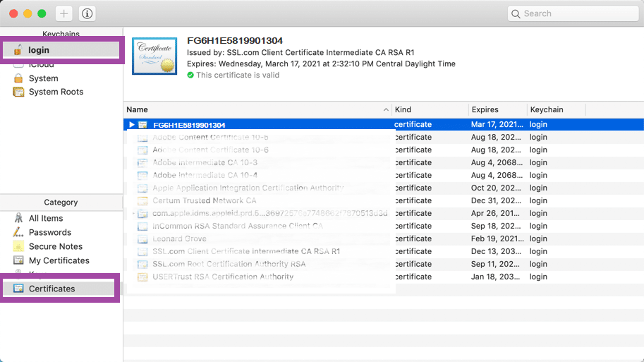Select the Leonard Grove certificate

[x=384, y=239]
